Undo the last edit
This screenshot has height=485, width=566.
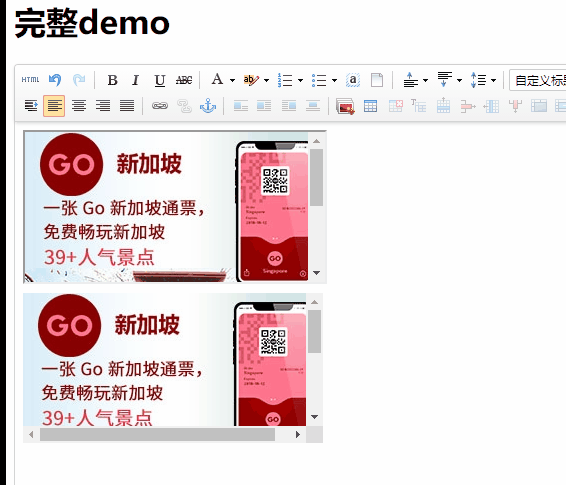coord(55,80)
